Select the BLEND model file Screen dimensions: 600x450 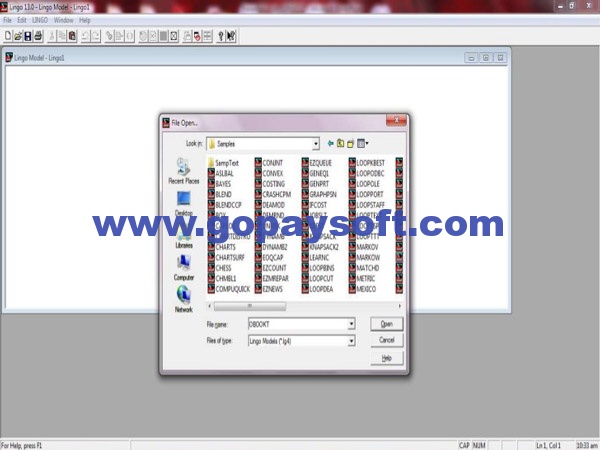tap(220, 194)
